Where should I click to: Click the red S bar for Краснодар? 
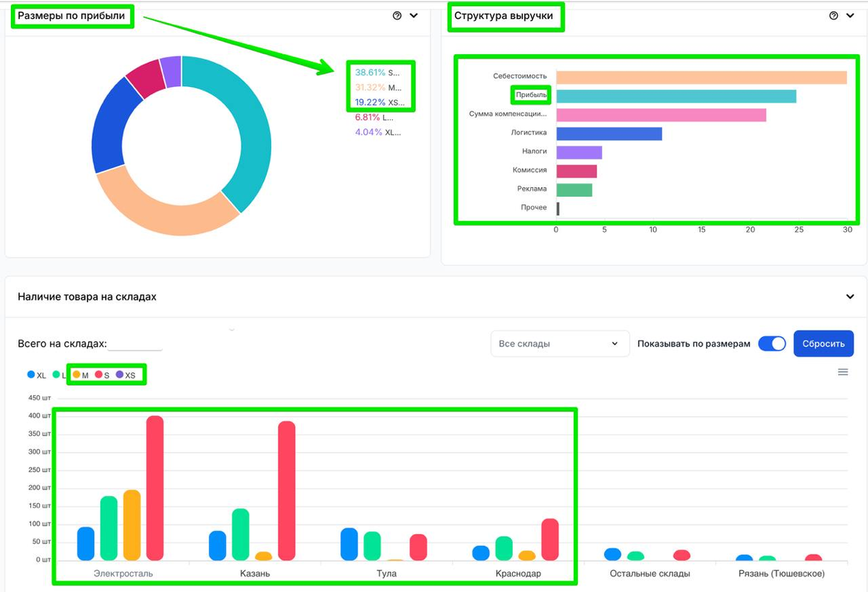pyautogui.click(x=550, y=539)
